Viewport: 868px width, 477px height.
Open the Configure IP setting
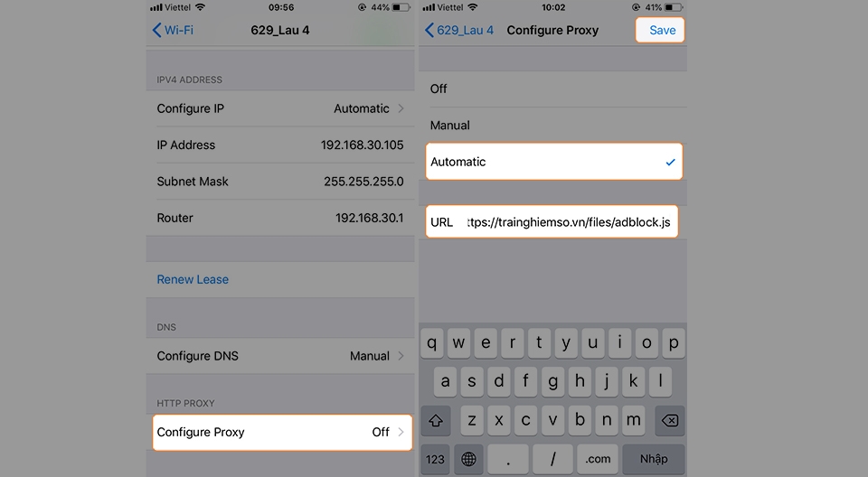[280, 108]
